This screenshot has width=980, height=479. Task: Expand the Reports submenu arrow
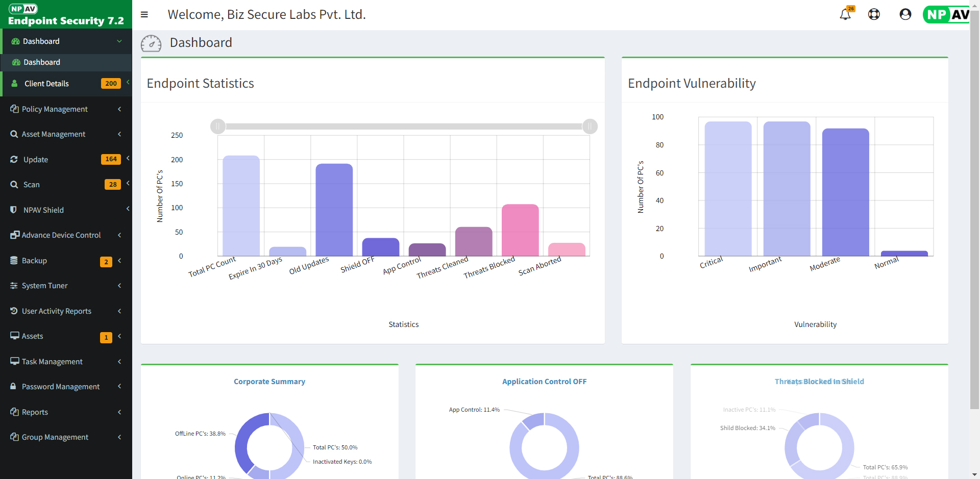pos(119,412)
